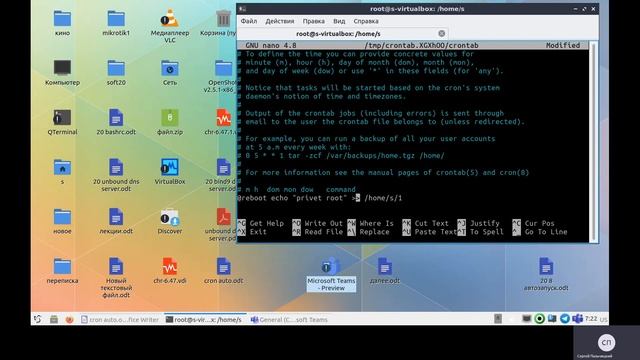Launch VirtualBox from the desktop
The image size is (640, 360).
click(x=170, y=167)
